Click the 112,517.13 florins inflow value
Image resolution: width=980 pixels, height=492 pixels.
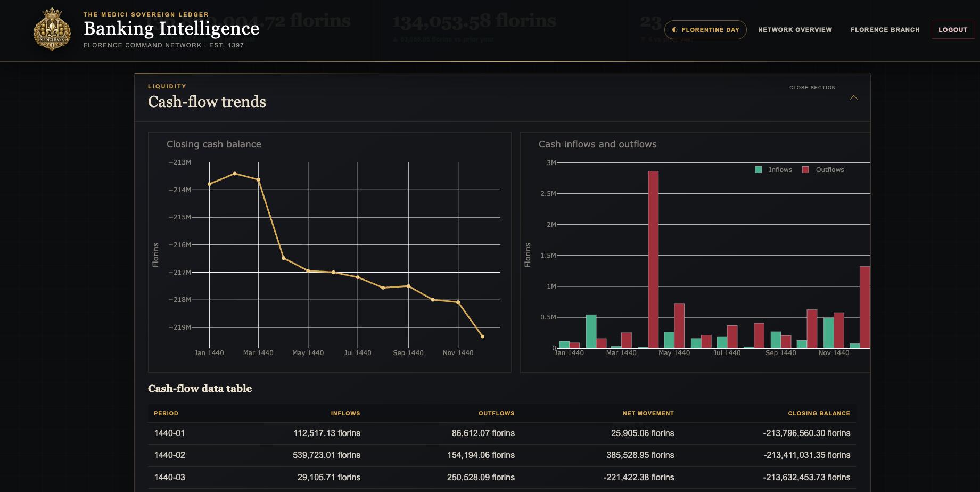327,433
